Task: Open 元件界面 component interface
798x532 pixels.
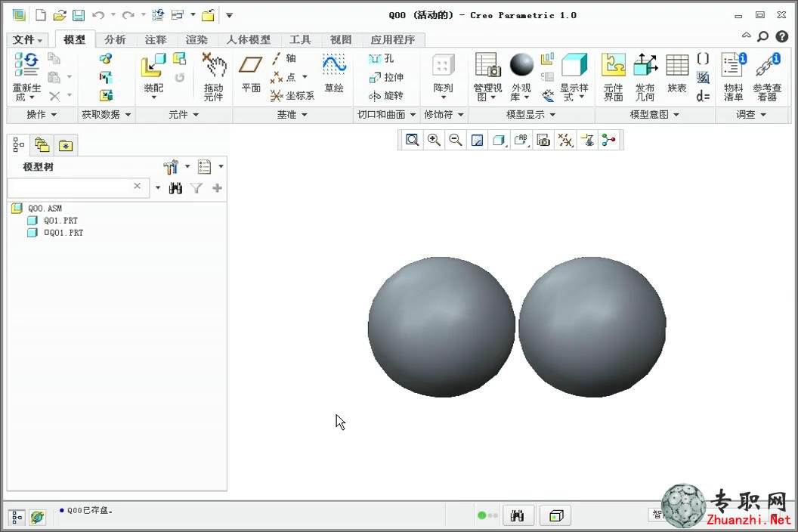Action: [614, 76]
